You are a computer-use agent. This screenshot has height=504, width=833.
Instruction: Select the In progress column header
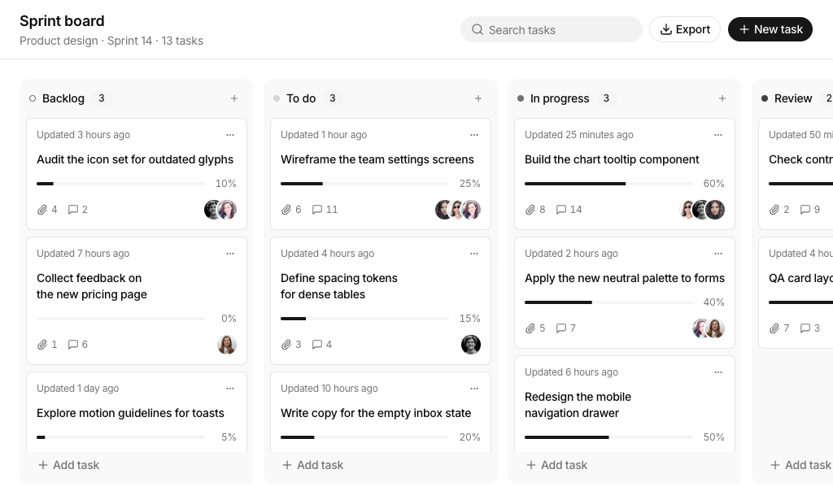click(560, 99)
